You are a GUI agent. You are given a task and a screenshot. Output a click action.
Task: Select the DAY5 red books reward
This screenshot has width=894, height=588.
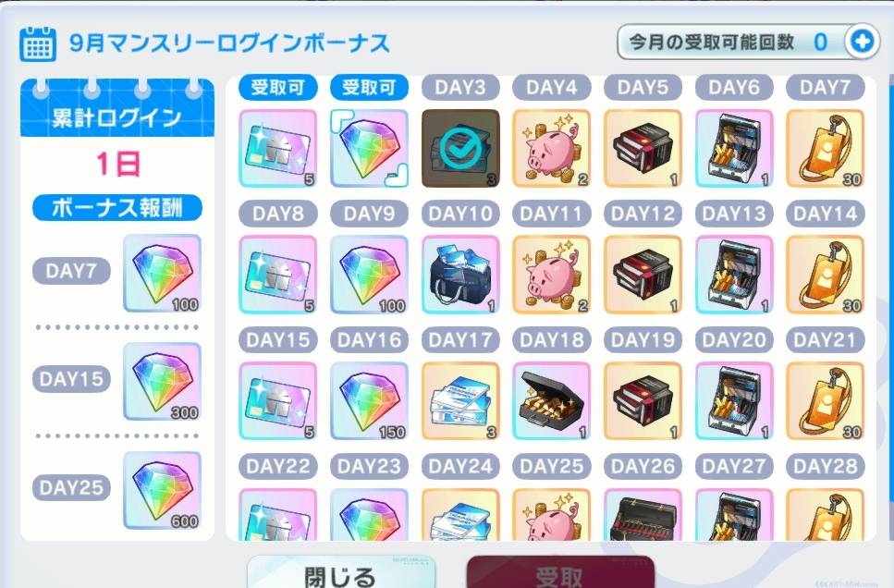click(x=643, y=148)
